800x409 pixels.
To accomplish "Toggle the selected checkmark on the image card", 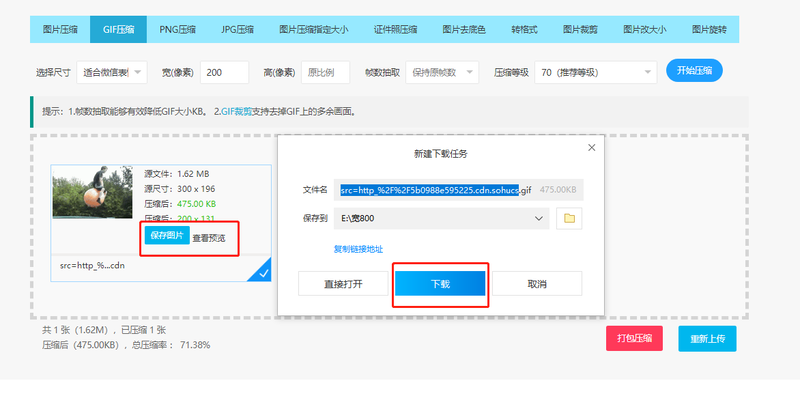I will [x=262, y=272].
